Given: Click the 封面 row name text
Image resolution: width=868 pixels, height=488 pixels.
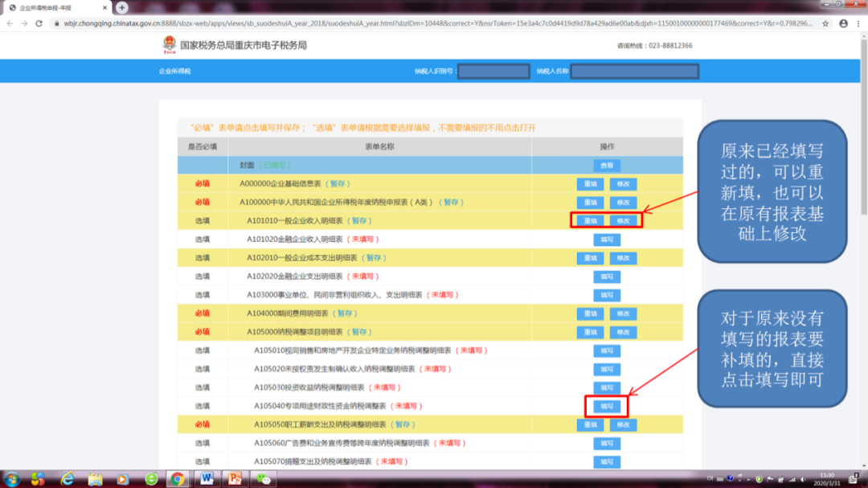Looking at the screenshot, I should pos(247,165).
